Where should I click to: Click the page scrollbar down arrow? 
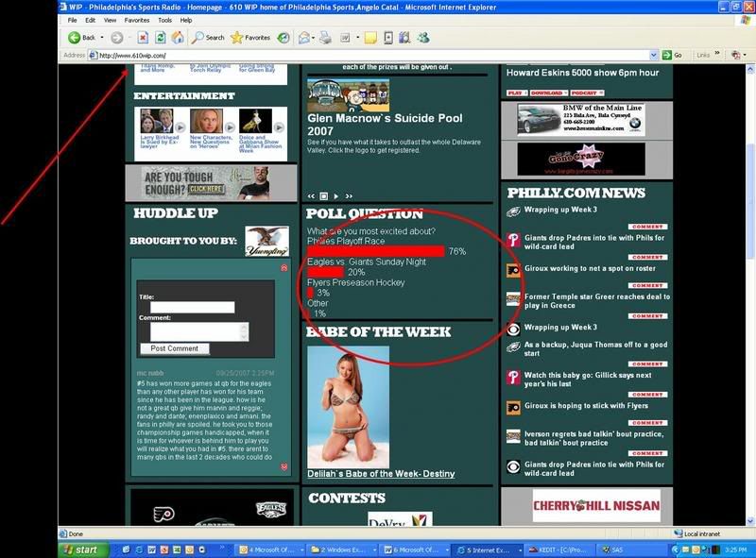750,521
